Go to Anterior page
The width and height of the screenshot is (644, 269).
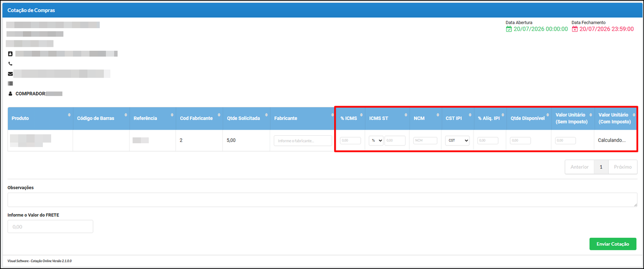(x=579, y=167)
